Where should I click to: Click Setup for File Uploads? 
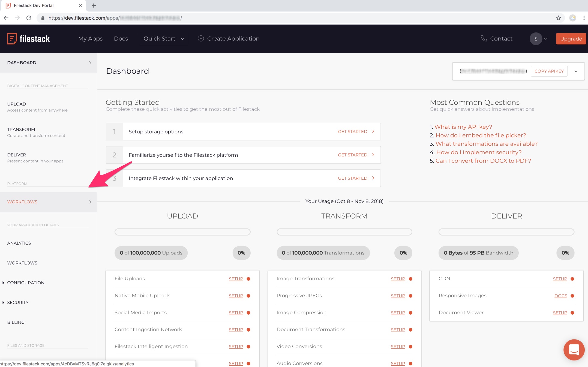coord(236,279)
